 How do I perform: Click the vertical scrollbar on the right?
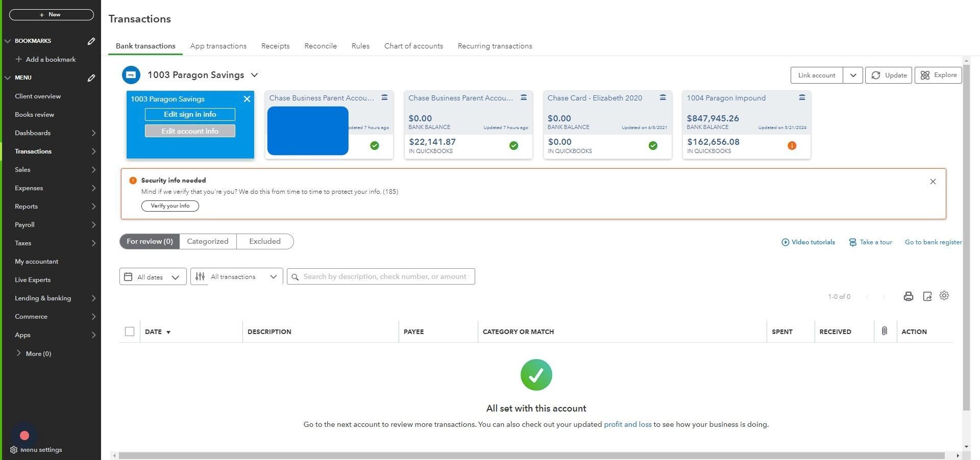(x=966, y=237)
